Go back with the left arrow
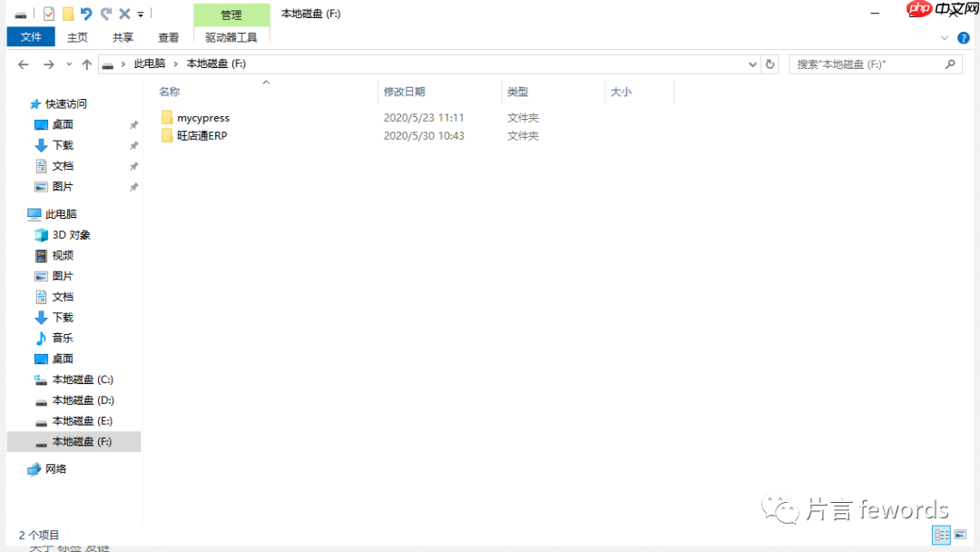Viewport: 980px width, 552px height. [x=23, y=64]
